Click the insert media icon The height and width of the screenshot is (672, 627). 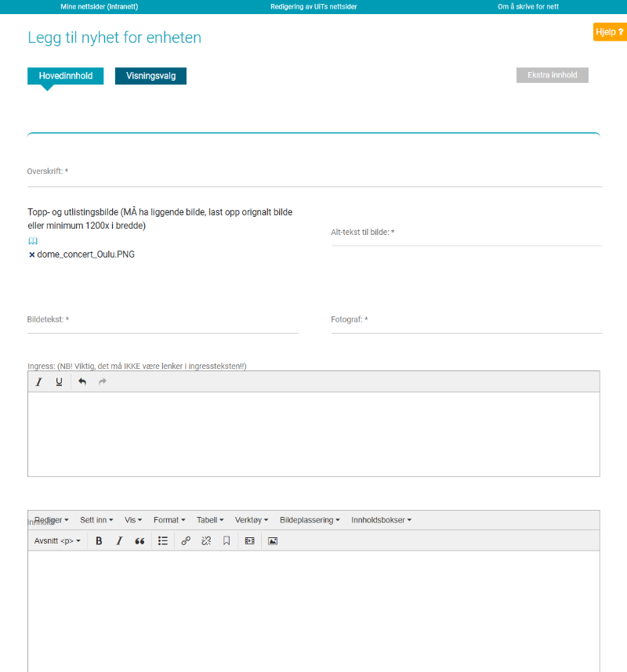(x=249, y=540)
